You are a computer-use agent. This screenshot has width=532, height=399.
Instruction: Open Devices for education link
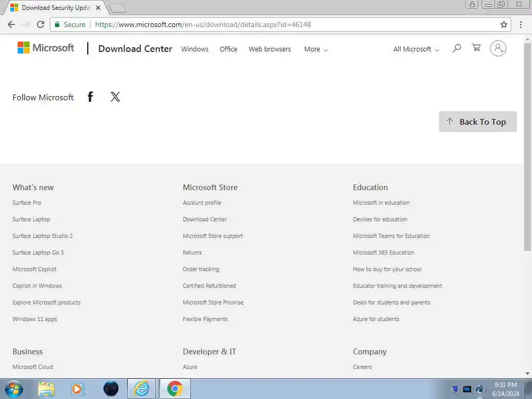[x=380, y=219]
